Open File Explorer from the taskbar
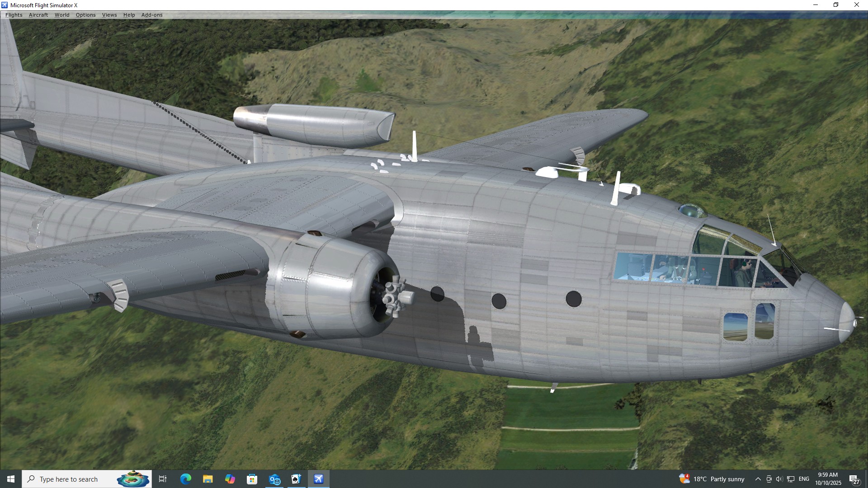This screenshot has height=488, width=868. pyautogui.click(x=208, y=479)
